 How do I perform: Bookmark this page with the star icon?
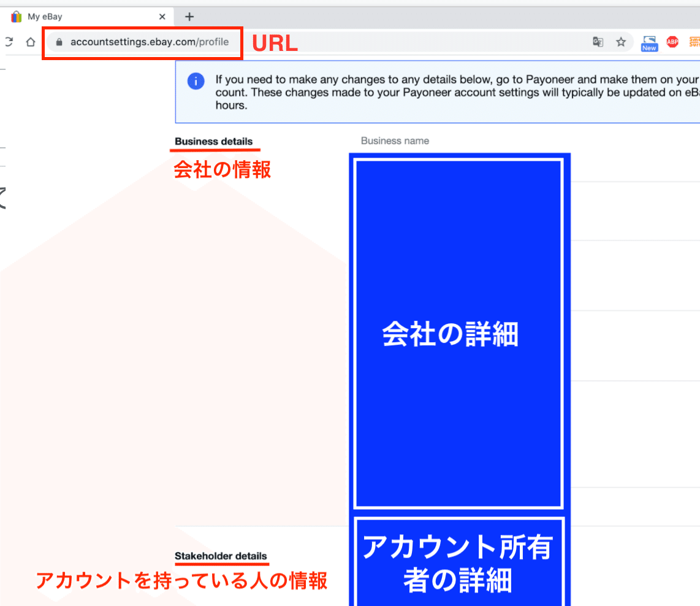(x=621, y=42)
